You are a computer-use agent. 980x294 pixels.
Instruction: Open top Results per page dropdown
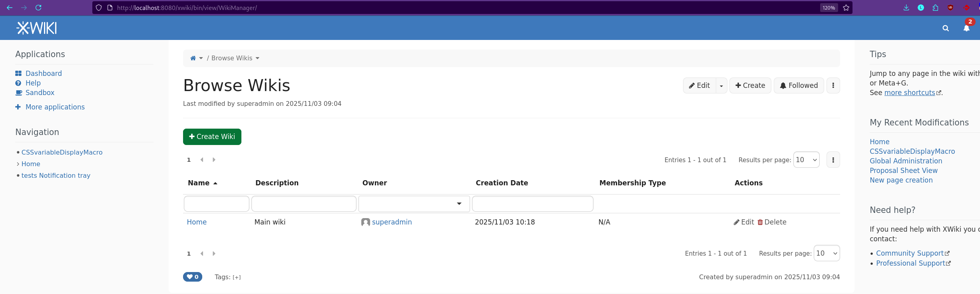[x=806, y=160]
